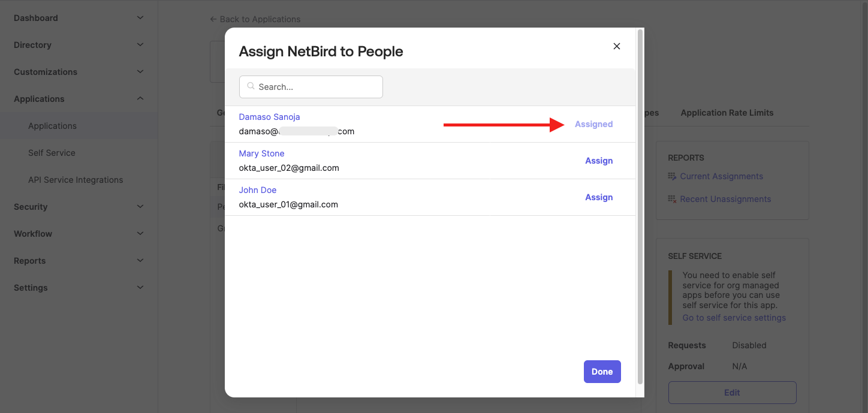This screenshot has width=868, height=413.
Task: Click the grid icon beside Recent Unassignments
Action: coord(673,198)
